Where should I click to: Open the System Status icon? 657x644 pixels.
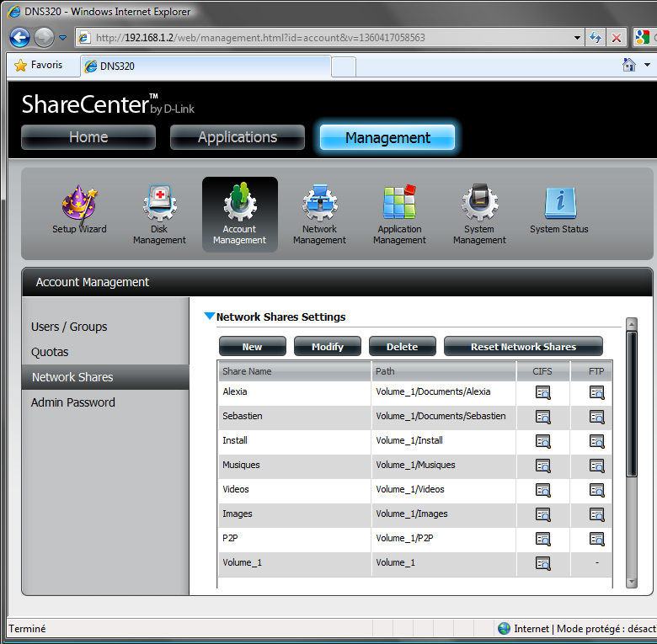pyautogui.click(x=559, y=210)
